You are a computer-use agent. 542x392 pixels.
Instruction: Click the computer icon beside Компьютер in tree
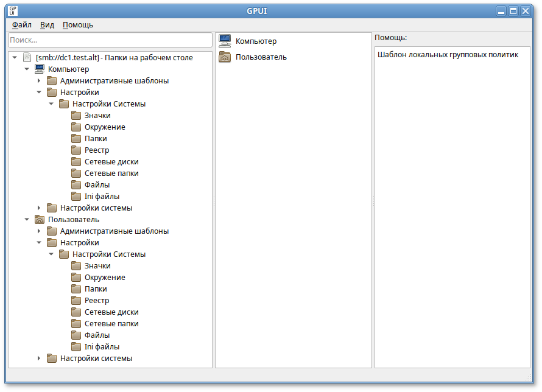click(40, 69)
